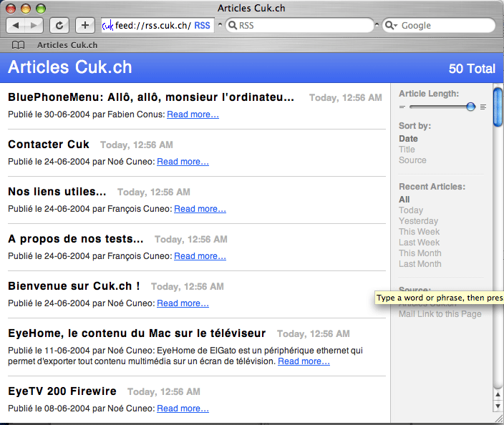Screen dimensions: 504x425
Task: Filter articles to Yesterday
Action: tap(418, 221)
